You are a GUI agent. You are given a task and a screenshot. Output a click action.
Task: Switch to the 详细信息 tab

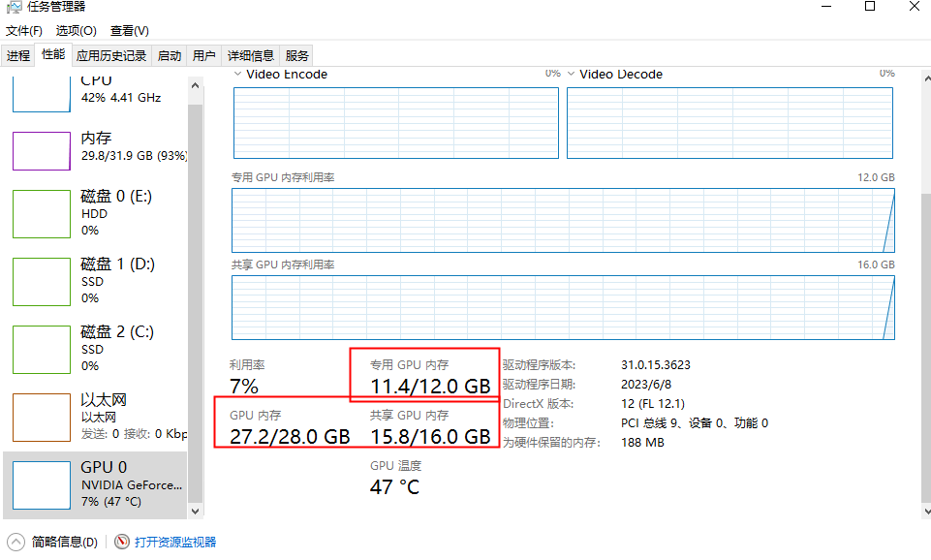tap(251, 55)
